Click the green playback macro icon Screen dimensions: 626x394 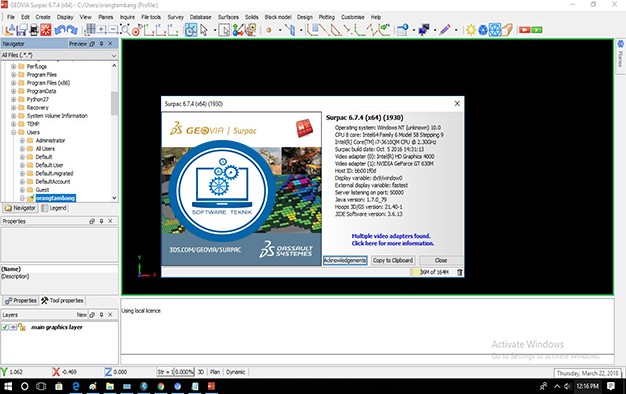(x=537, y=30)
